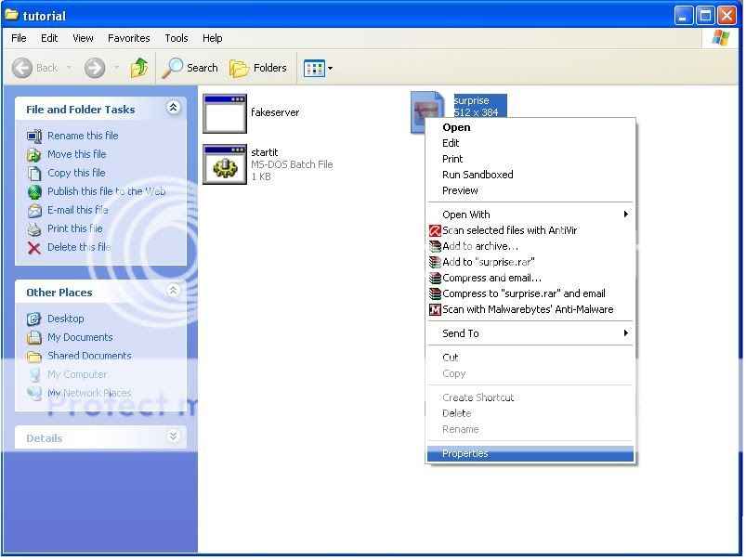Click the startit file name text
746x560 pixels.
265,152
